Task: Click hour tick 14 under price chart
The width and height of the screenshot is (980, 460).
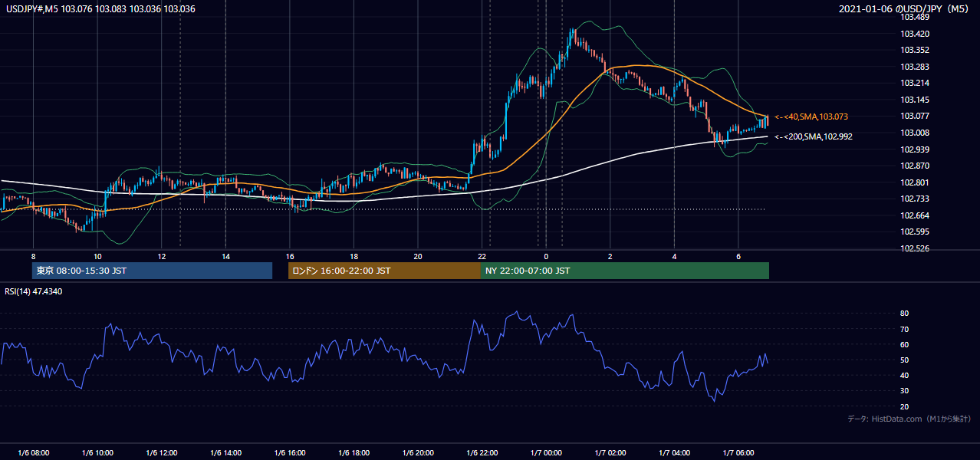Action: coord(225,256)
